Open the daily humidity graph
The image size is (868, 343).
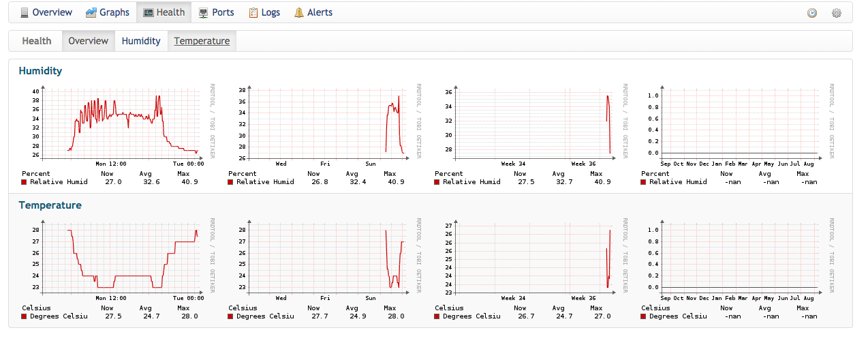(117, 123)
